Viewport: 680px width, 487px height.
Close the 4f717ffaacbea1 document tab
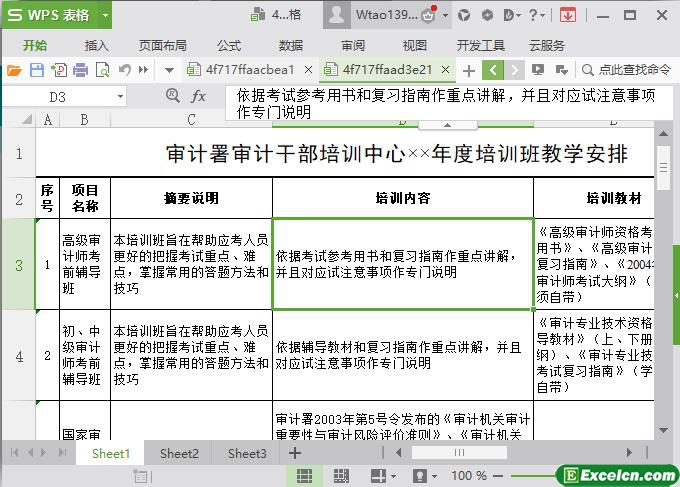pyautogui.click(x=308, y=69)
